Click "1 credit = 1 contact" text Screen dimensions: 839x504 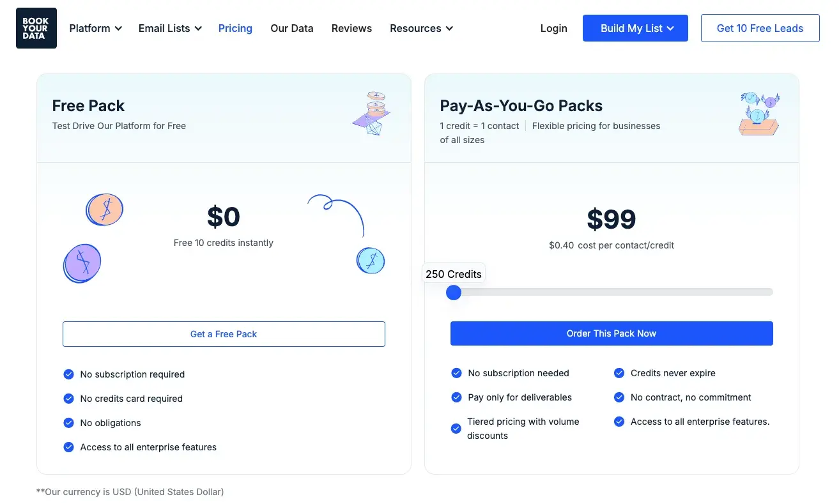pyautogui.click(x=479, y=126)
